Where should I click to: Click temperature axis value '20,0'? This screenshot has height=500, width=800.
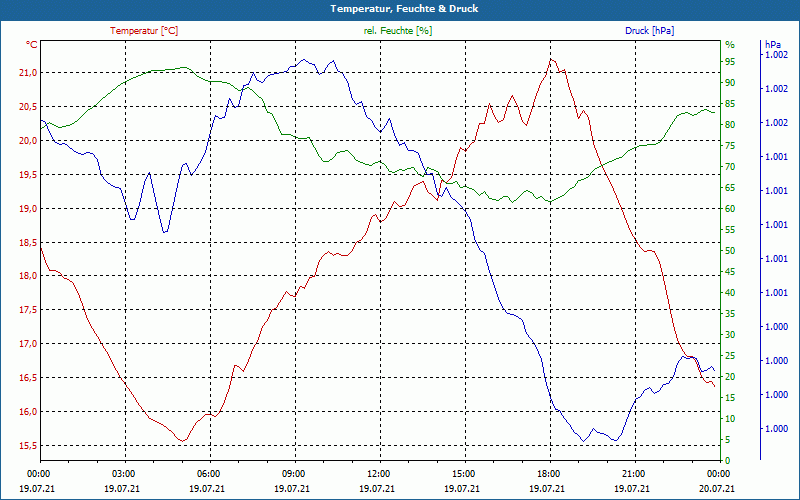coord(28,141)
